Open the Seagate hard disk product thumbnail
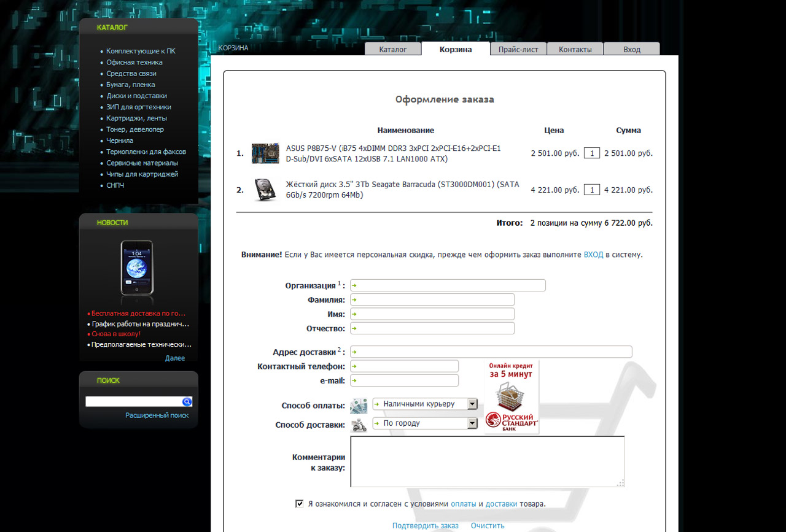Screen dimensions: 786x532 [x=265, y=190]
